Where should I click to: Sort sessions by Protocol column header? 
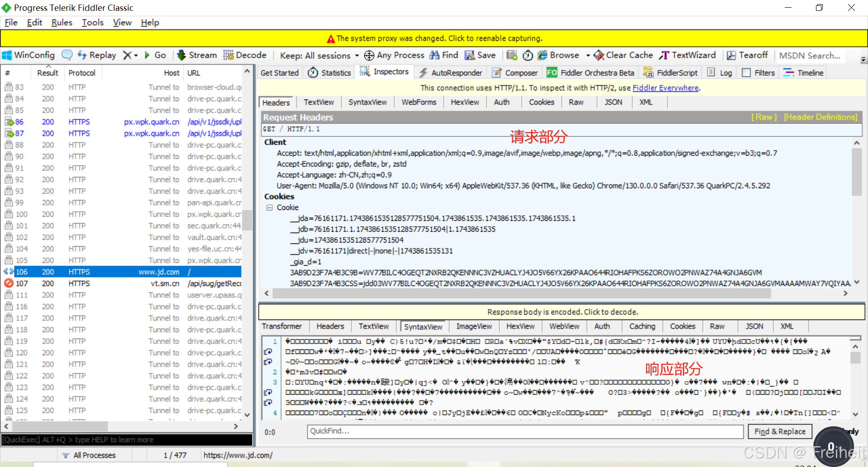[82, 73]
